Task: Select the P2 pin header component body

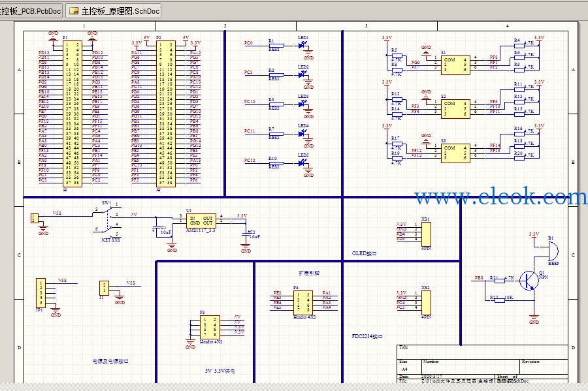Action: click(166, 114)
